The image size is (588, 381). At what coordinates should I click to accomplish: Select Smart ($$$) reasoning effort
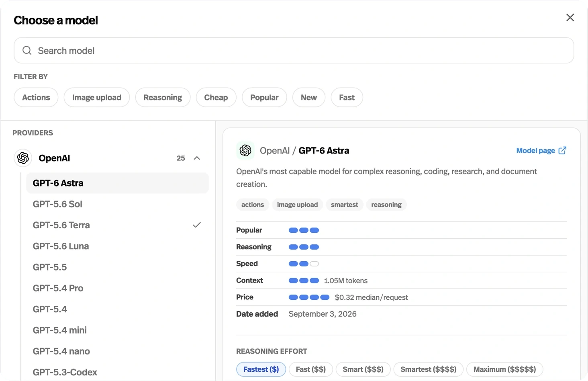363,369
